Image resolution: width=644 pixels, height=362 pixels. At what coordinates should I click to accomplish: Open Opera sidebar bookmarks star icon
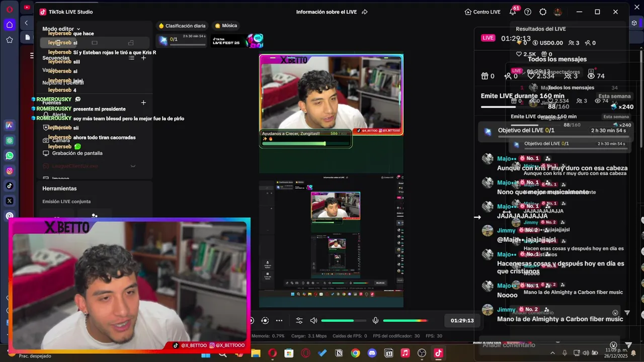tap(10, 40)
